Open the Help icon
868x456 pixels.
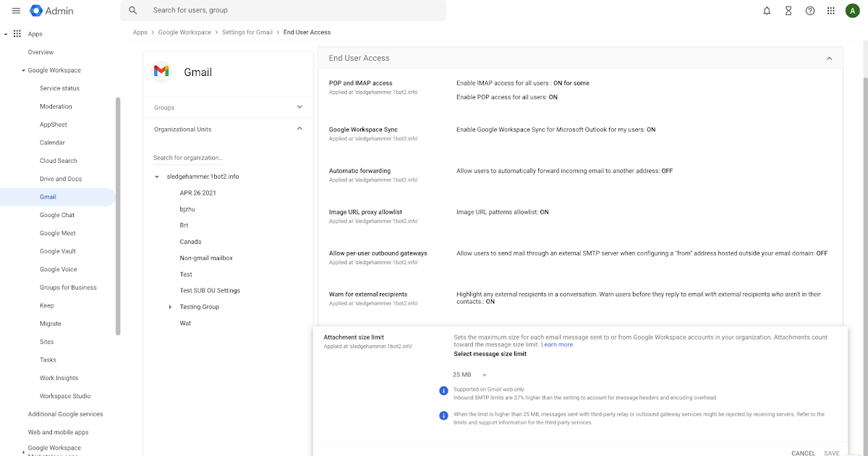(x=809, y=11)
